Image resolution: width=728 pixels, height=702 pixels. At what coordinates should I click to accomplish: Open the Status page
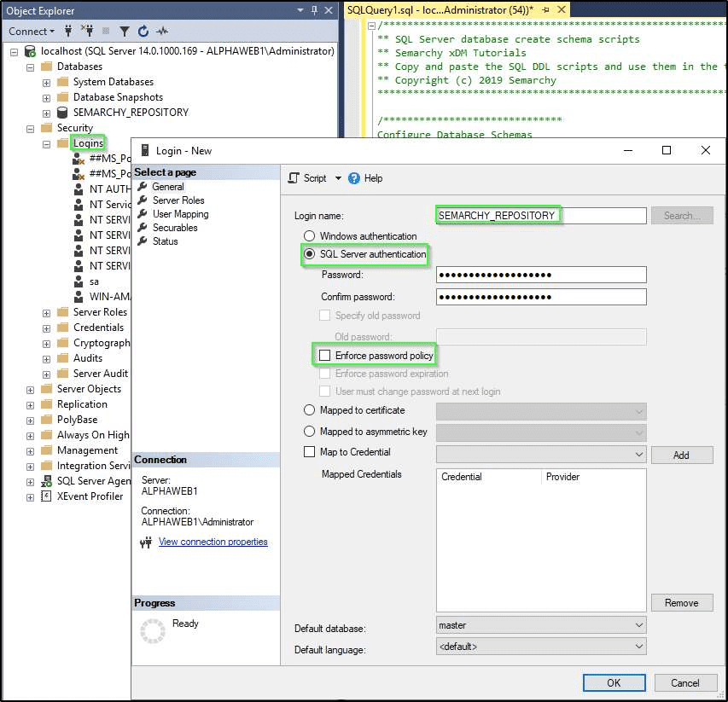click(x=166, y=241)
